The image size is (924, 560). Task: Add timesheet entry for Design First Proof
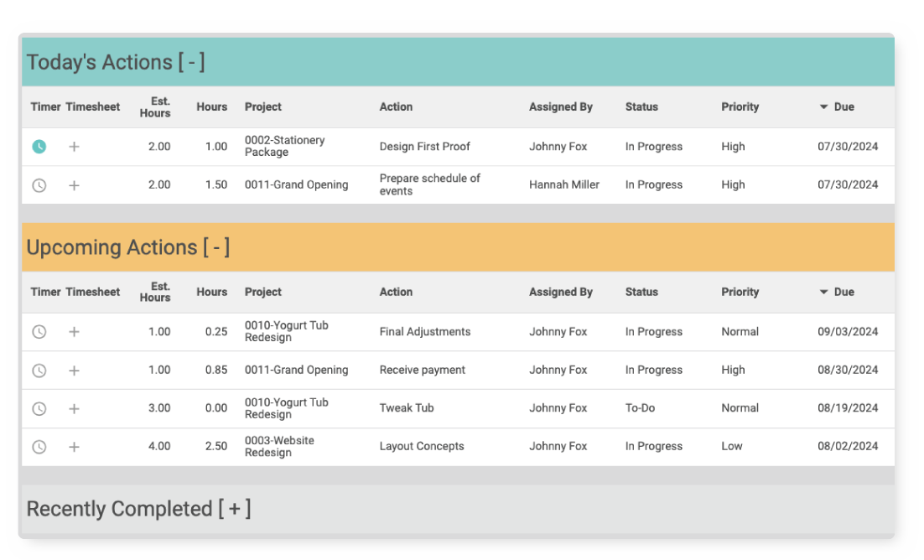coord(74,147)
